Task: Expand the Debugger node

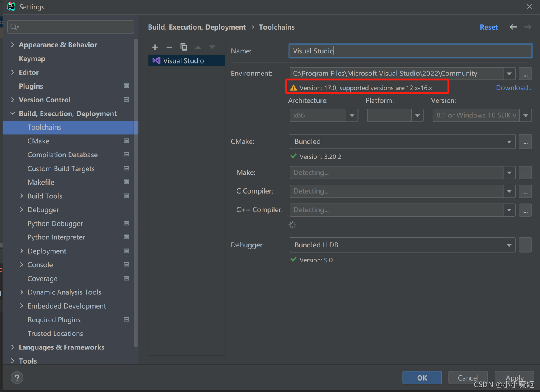Action: coord(21,210)
